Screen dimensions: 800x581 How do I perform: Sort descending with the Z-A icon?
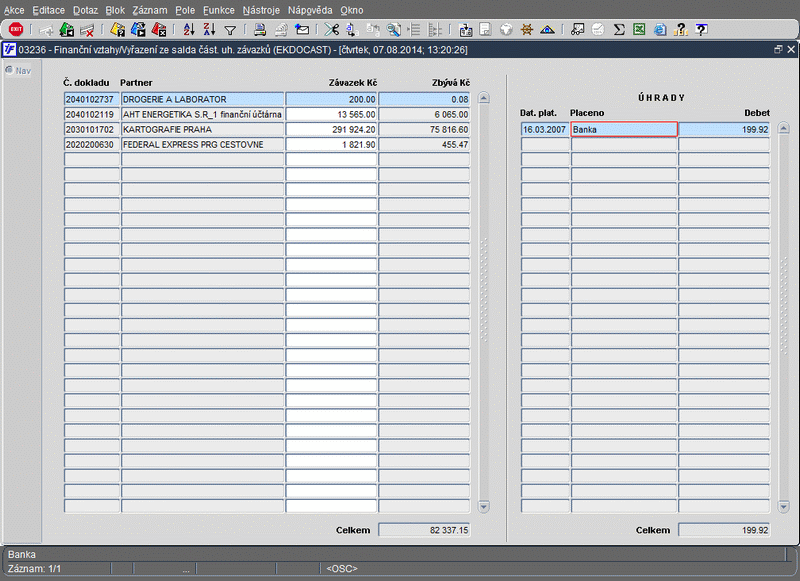[209, 30]
